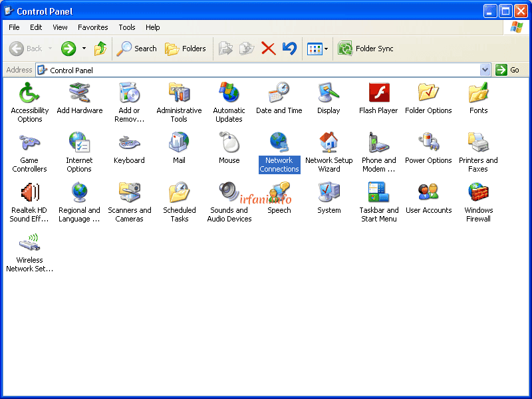This screenshot has height=399, width=532.
Task: Open Administrative Tools
Action: 179,93
